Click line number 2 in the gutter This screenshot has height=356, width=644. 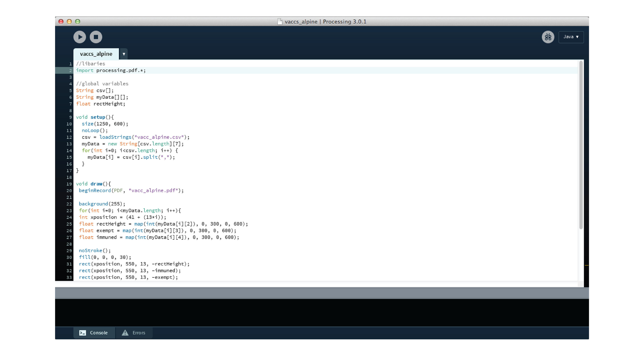click(x=70, y=70)
